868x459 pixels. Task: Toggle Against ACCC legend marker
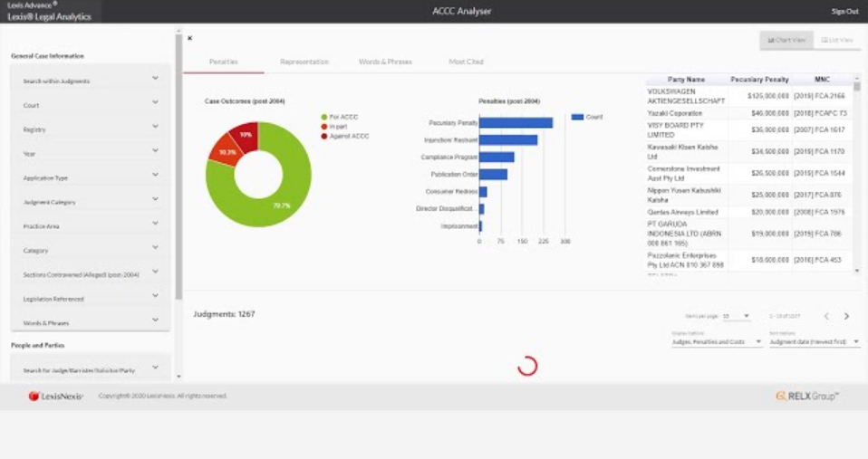pos(323,136)
